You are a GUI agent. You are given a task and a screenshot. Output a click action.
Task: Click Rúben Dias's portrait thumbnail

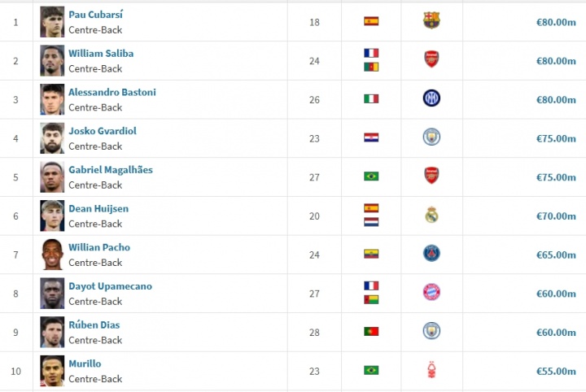pos(52,332)
